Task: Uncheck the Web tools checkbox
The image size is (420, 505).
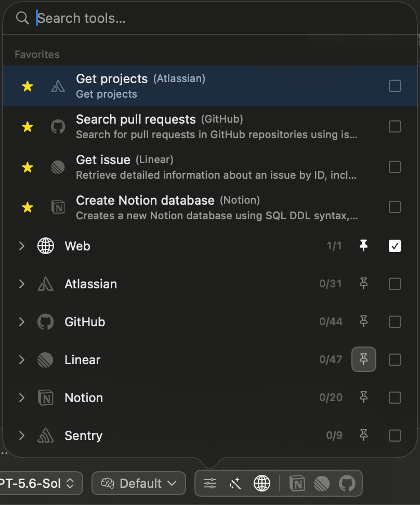Action: (395, 246)
